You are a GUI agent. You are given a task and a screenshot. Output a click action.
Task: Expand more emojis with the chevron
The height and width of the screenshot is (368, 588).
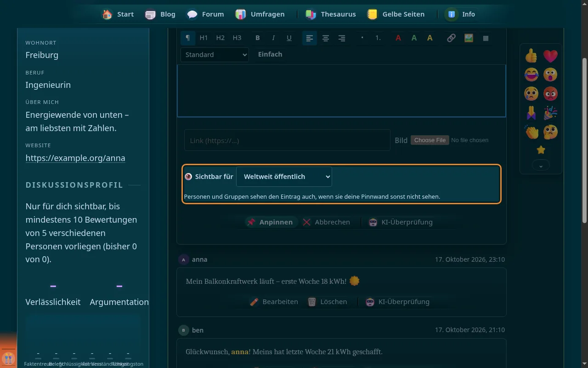point(541,166)
